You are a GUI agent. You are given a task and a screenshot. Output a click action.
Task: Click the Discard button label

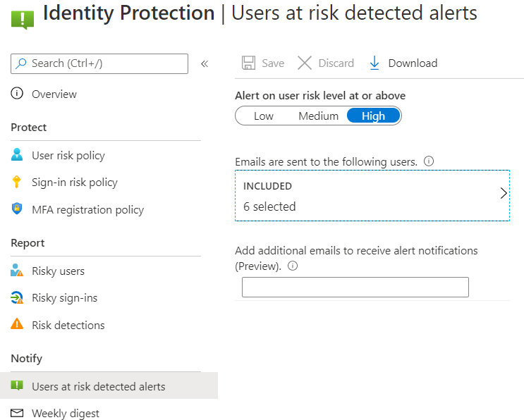(x=336, y=63)
